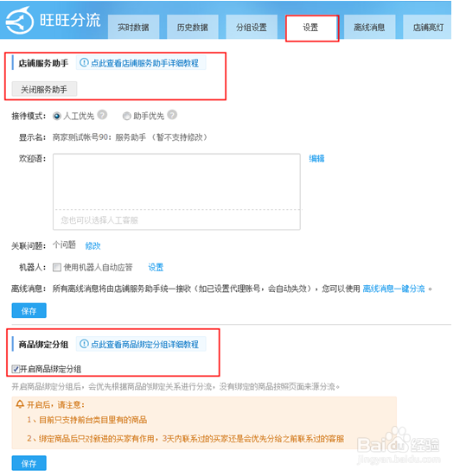Click the 店铺服务助手 section heading
Image resolution: width=466 pixels, height=476 pixels.
[43, 63]
